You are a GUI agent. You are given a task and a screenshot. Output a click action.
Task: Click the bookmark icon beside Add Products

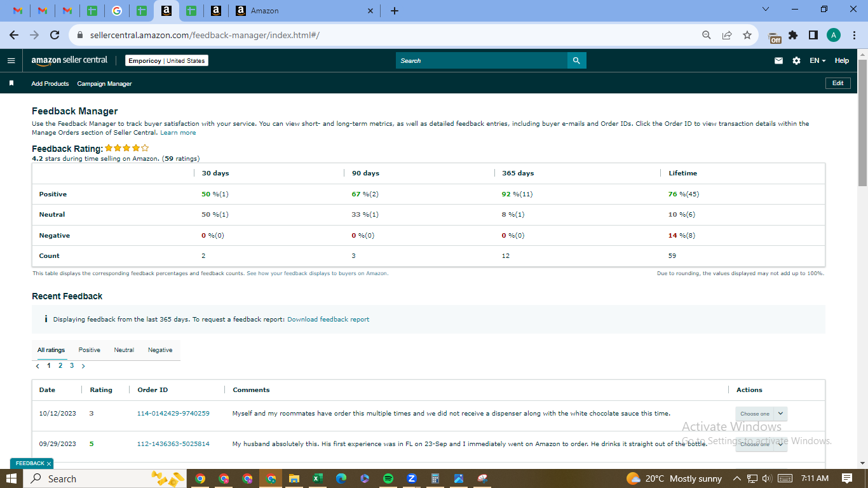click(x=11, y=83)
